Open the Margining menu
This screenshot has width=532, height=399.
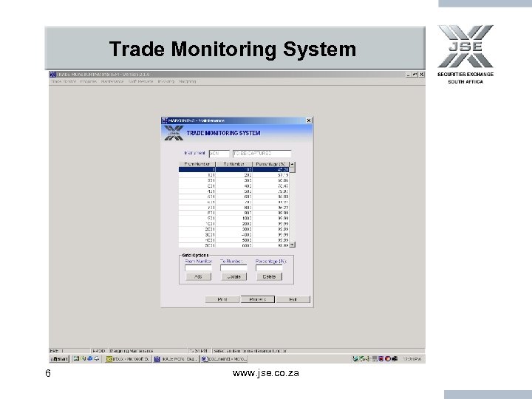coord(187,82)
